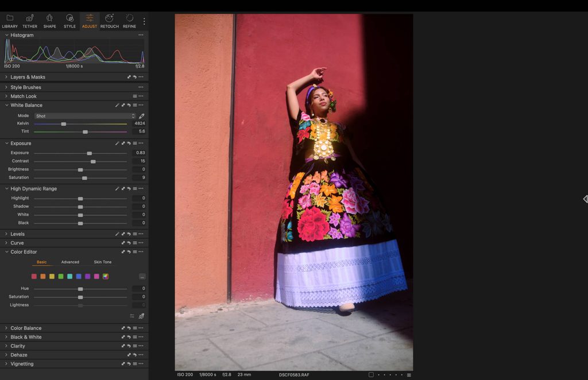Switch to Color Editor Skin Tone tab
The height and width of the screenshot is (380, 588).
coord(102,262)
